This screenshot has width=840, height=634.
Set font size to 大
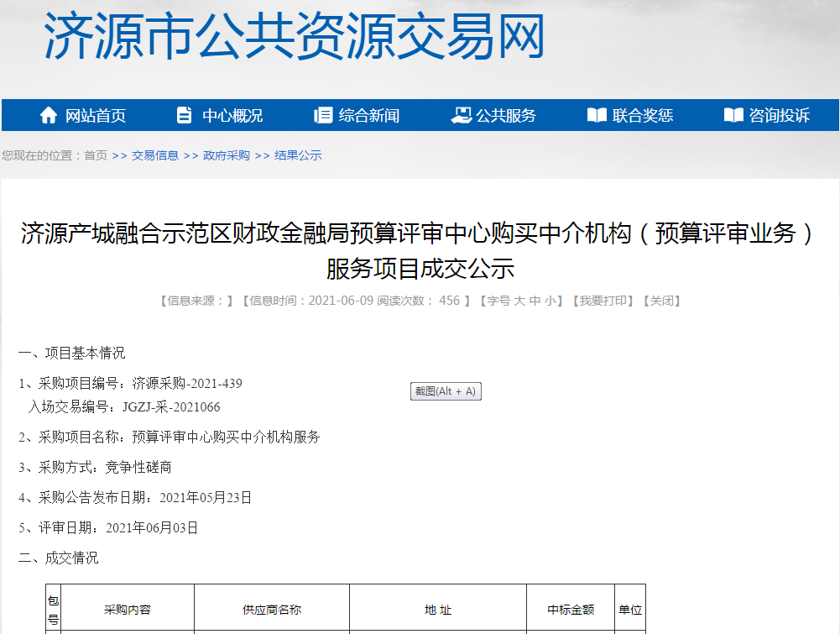pyautogui.click(x=519, y=301)
